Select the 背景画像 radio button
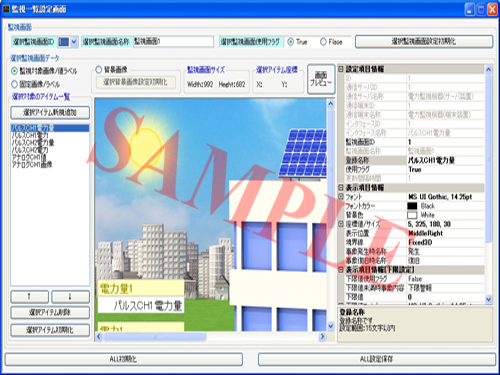This screenshot has width=500, height=375. [98, 70]
